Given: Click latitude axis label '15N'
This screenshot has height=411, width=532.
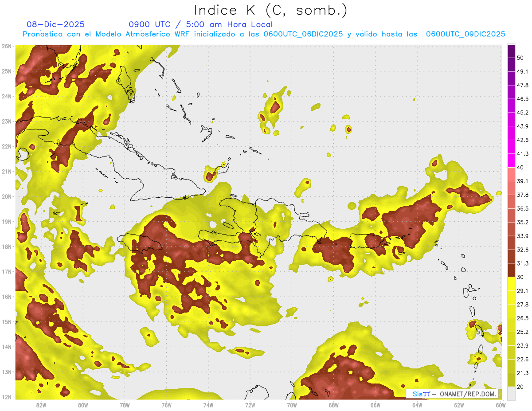Looking at the screenshot, I should (7, 322).
